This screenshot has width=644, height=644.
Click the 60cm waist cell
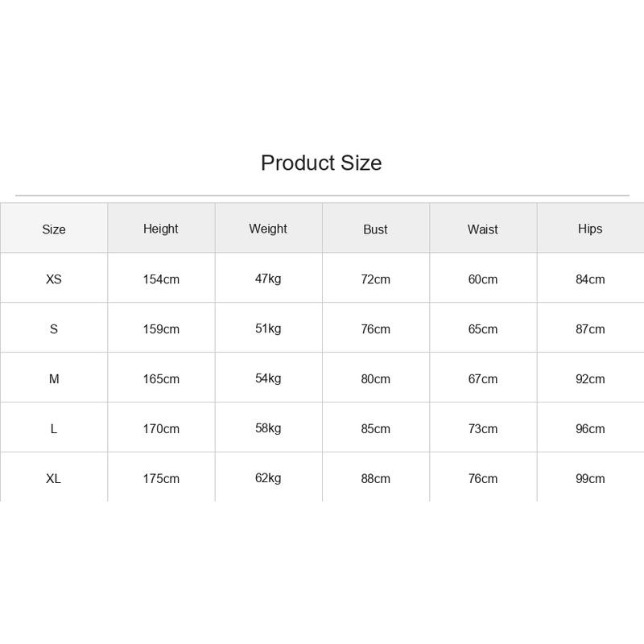tap(482, 279)
